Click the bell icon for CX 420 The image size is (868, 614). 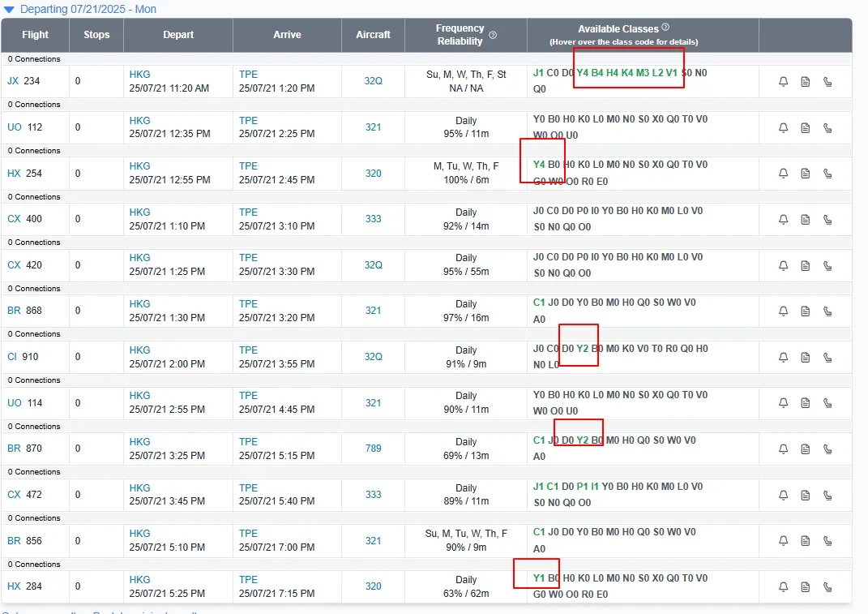click(783, 265)
